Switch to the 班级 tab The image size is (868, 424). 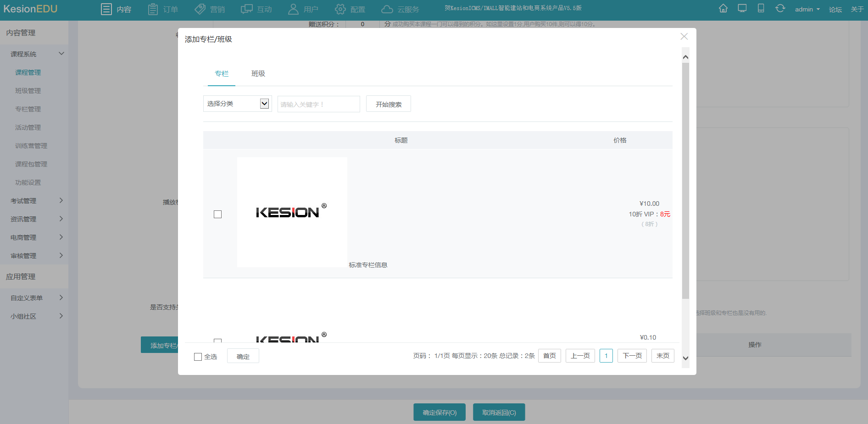pos(258,73)
